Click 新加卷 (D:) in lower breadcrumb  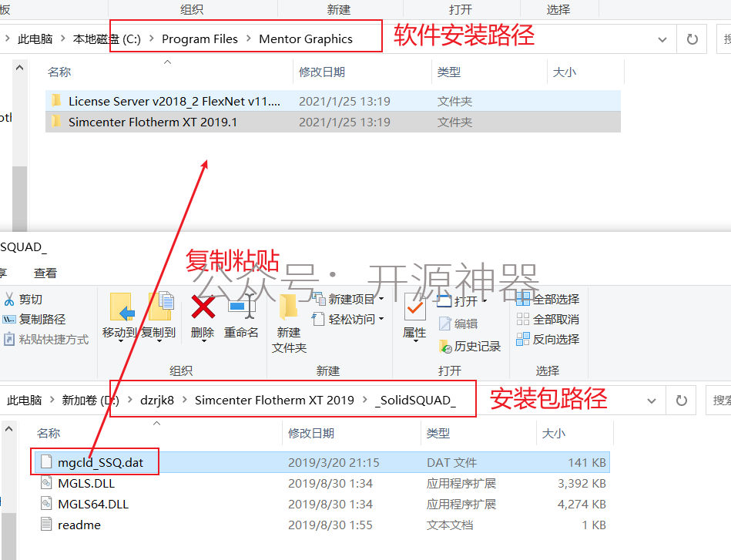(90, 400)
